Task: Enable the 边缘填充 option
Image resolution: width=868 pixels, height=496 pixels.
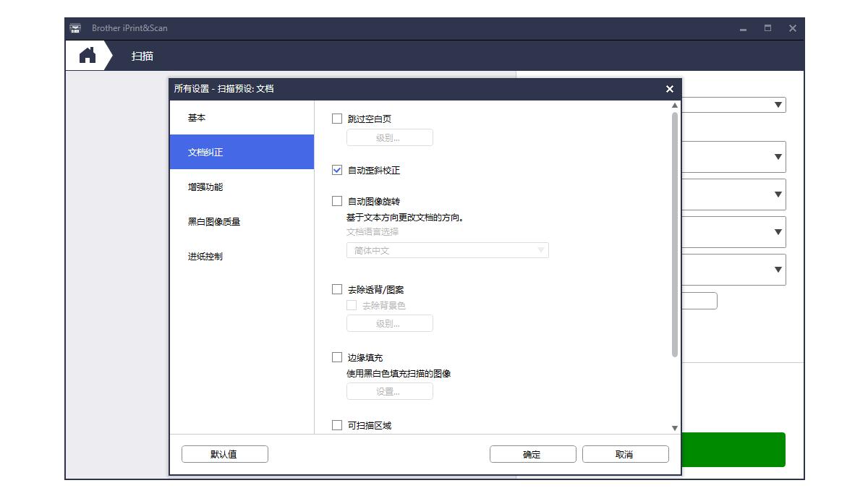Action: point(337,356)
